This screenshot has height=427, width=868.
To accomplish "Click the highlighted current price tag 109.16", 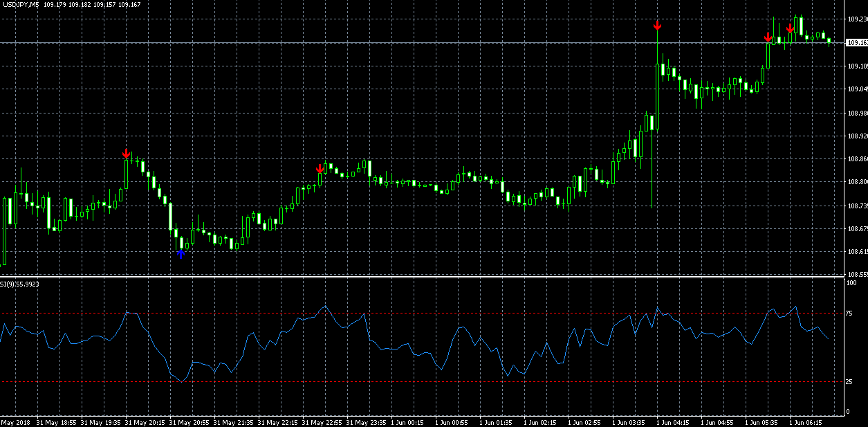I will tap(857, 43).
